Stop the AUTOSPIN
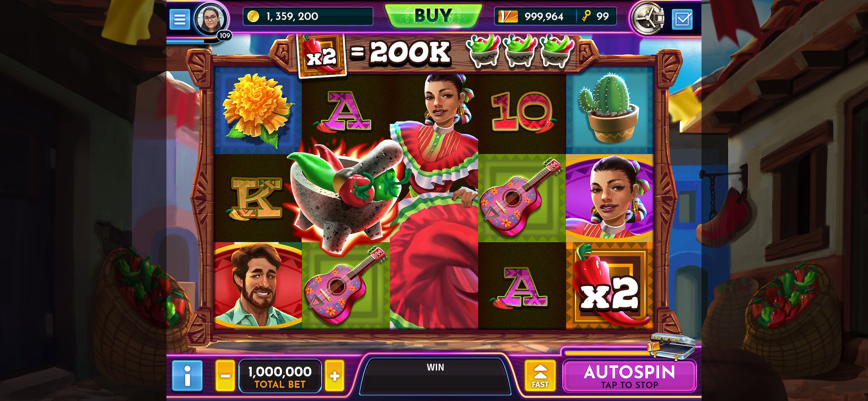The image size is (868, 401). 629,376
